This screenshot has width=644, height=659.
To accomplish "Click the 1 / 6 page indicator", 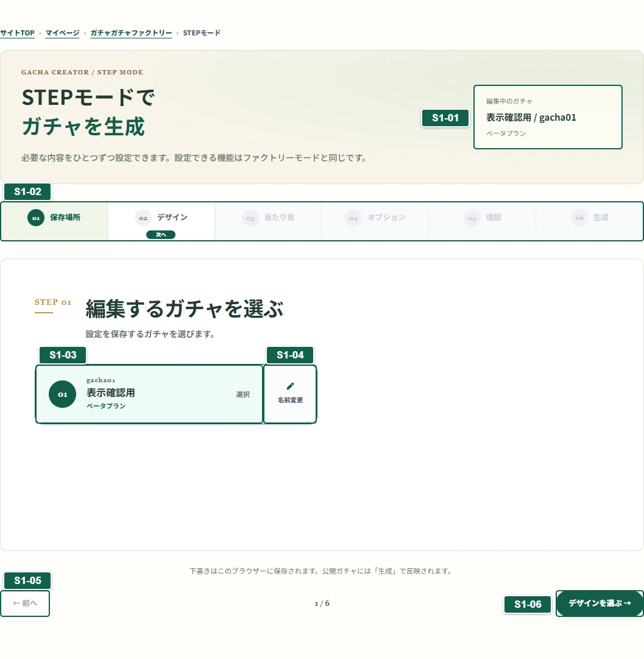I will point(322,603).
